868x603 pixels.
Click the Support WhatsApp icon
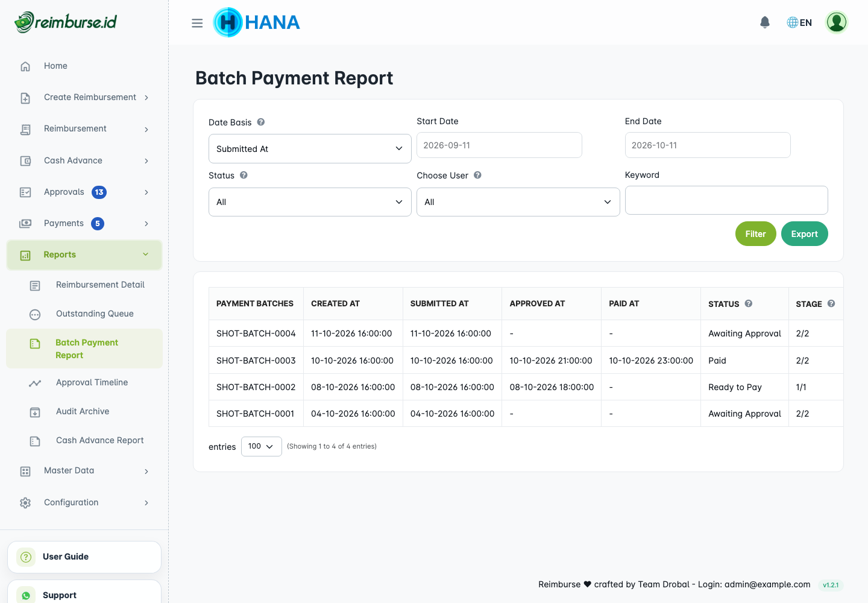pos(26,595)
